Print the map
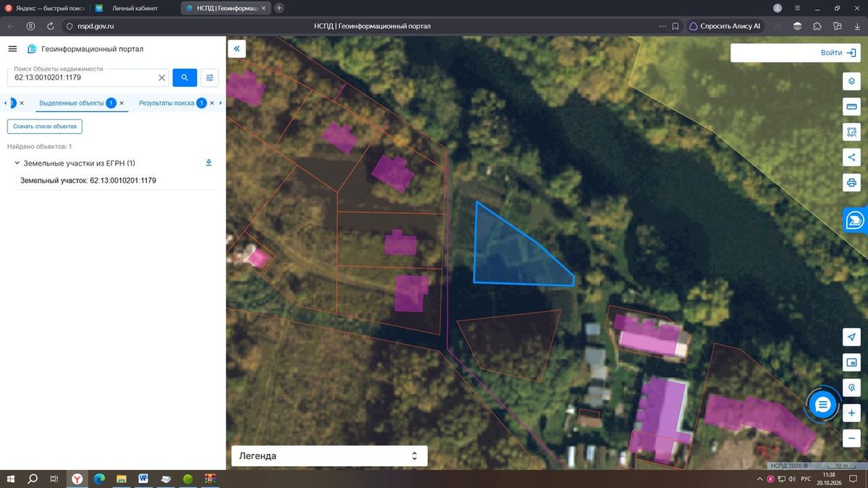This screenshot has width=868, height=488. [x=851, y=182]
